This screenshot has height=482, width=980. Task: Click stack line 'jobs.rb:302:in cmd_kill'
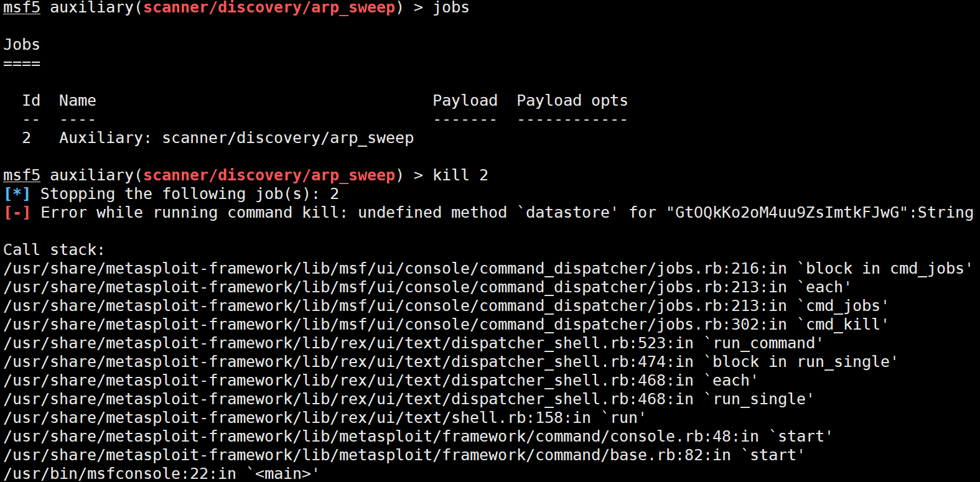point(446,325)
